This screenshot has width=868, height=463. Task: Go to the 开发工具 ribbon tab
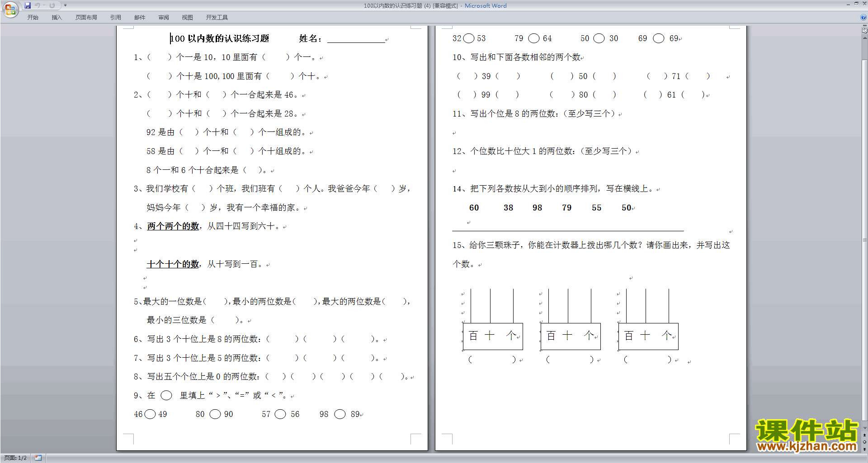click(217, 17)
